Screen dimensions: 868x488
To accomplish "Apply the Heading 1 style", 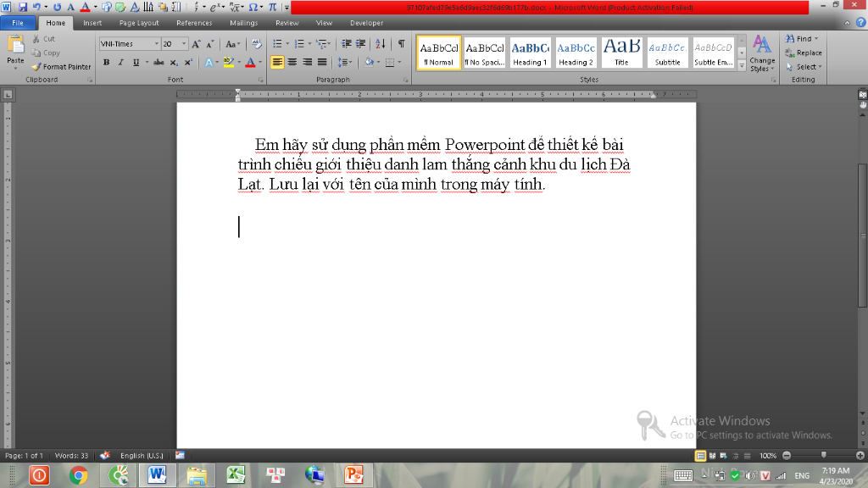I will pyautogui.click(x=530, y=53).
